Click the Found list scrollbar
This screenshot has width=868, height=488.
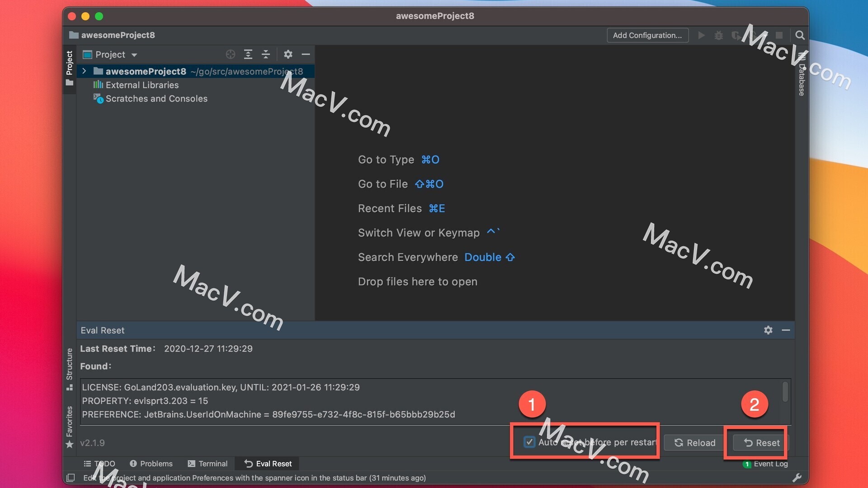[x=785, y=391]
